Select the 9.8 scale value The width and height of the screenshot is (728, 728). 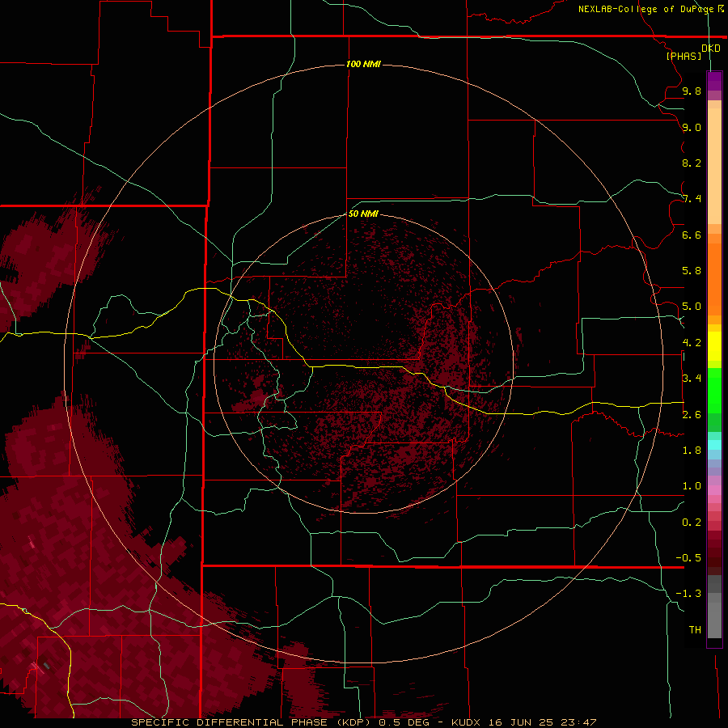[692, 91]
